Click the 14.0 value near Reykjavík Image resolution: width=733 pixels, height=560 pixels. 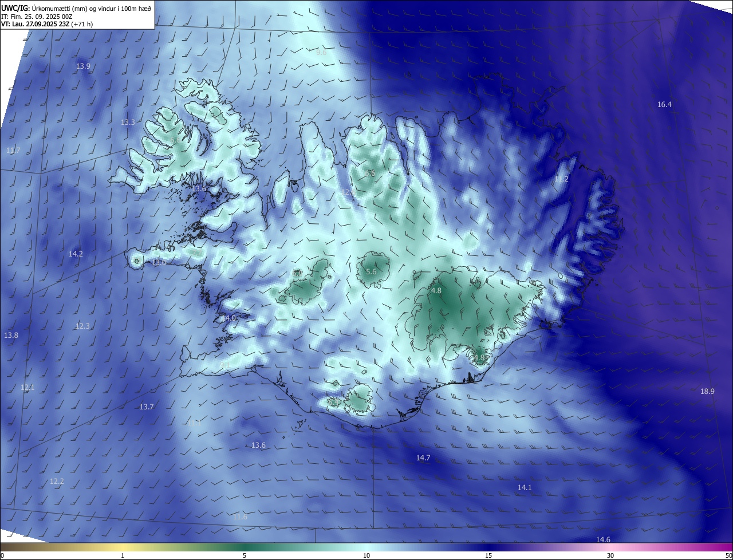228,318
